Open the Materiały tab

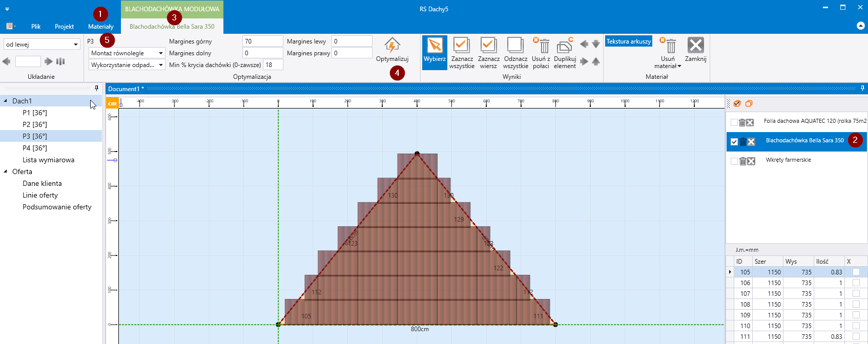click(x=100, y=27)
